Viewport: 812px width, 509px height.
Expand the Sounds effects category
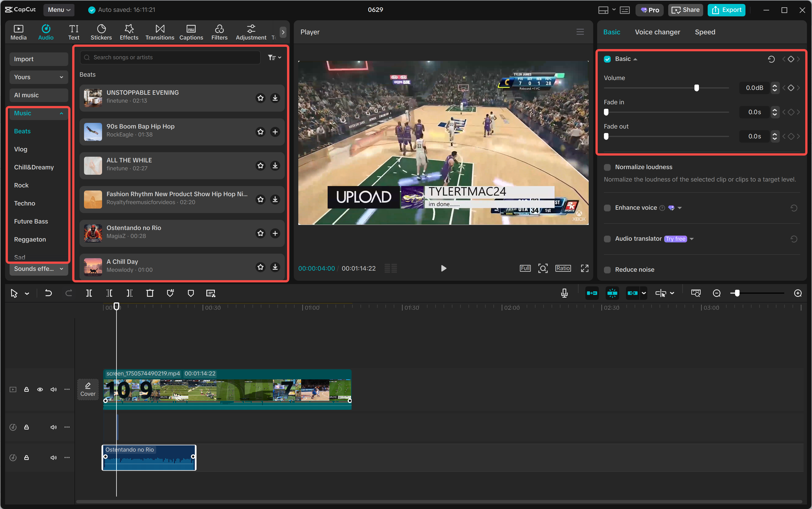(38, 269)
